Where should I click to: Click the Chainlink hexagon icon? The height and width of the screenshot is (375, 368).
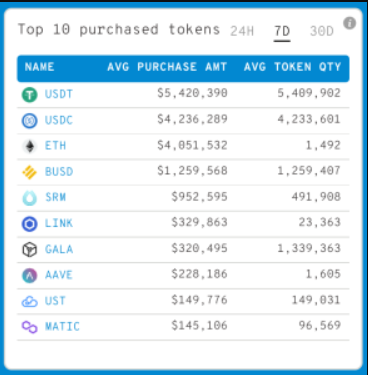[x=30, y=224]
